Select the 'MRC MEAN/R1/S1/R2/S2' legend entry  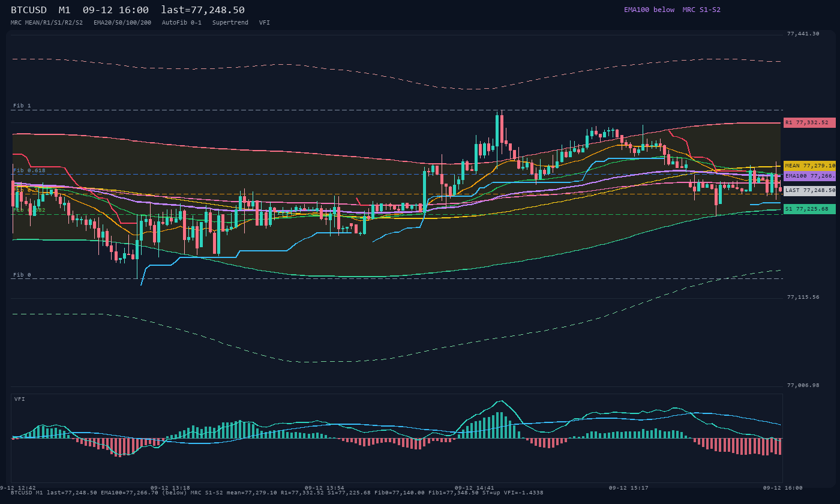(47, 22)
